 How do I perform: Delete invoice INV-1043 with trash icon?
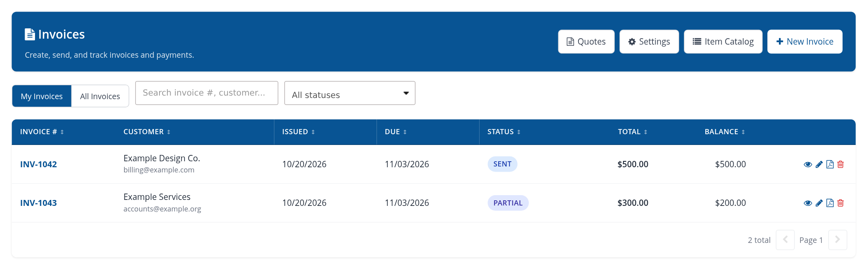pos(841,203)
